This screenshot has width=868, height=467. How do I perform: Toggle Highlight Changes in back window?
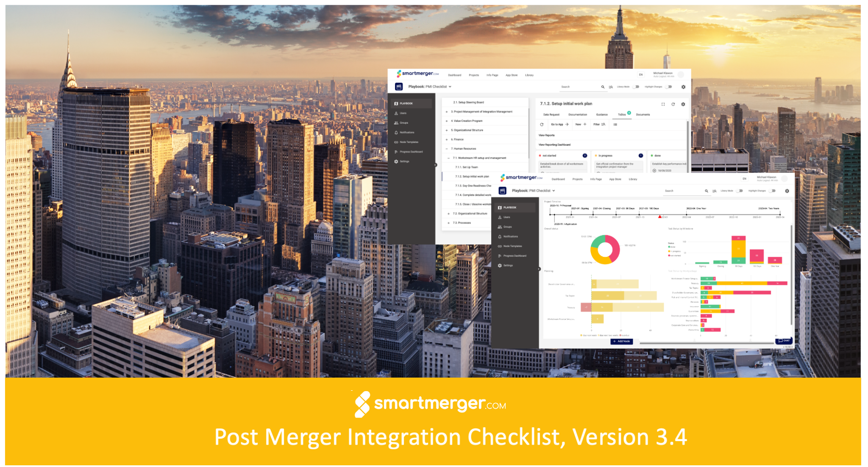point(669,87)
